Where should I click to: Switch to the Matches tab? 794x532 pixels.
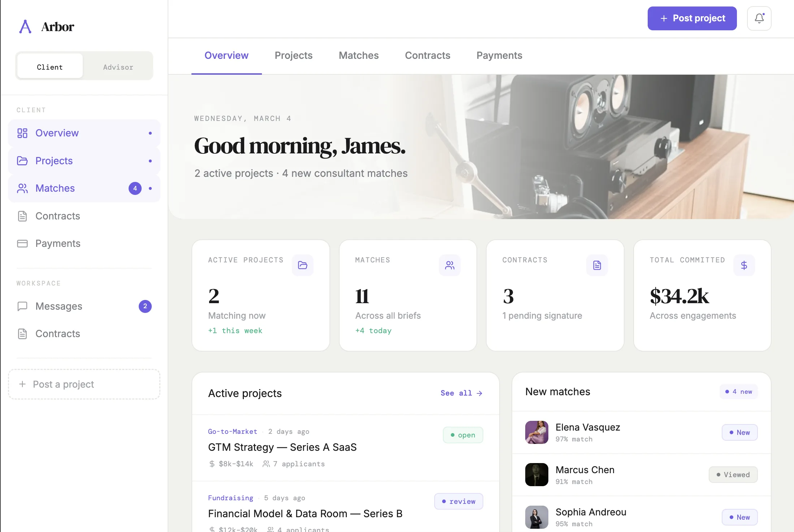(x=358, y=55)
